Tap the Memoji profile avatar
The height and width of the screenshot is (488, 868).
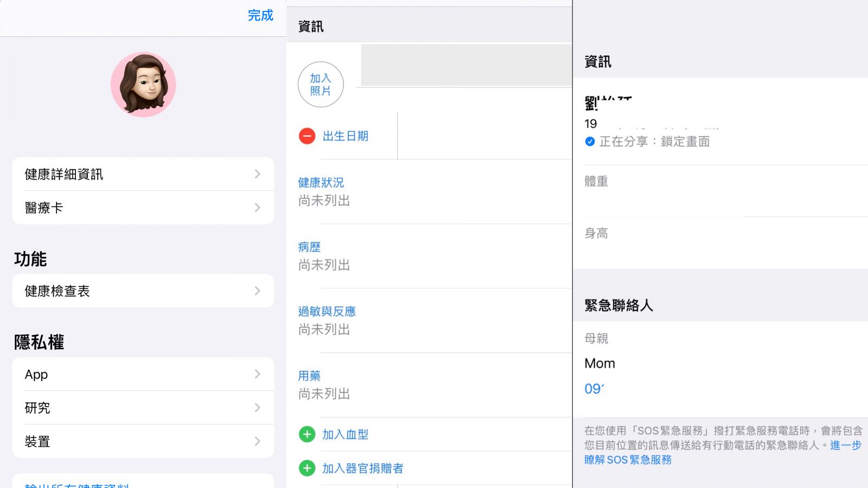pos(143,85)
